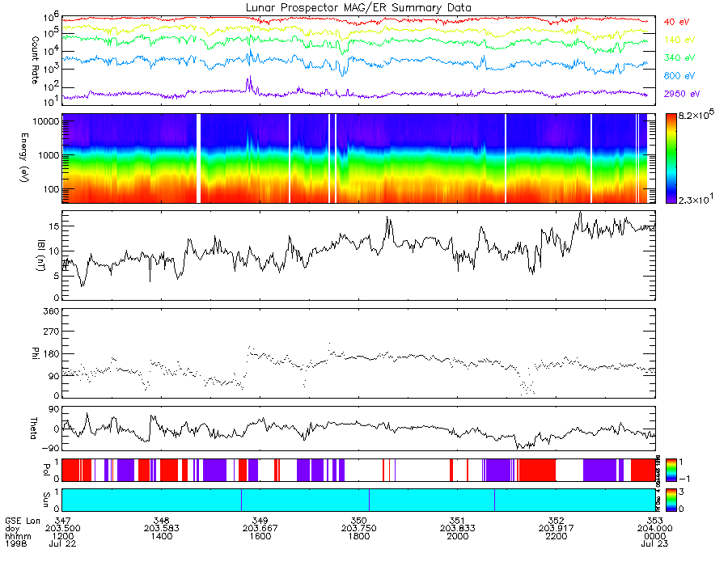This screenshot has height=566, width=728.
Task: Click the GSE longitude value '349'
Action: (260, 521)
